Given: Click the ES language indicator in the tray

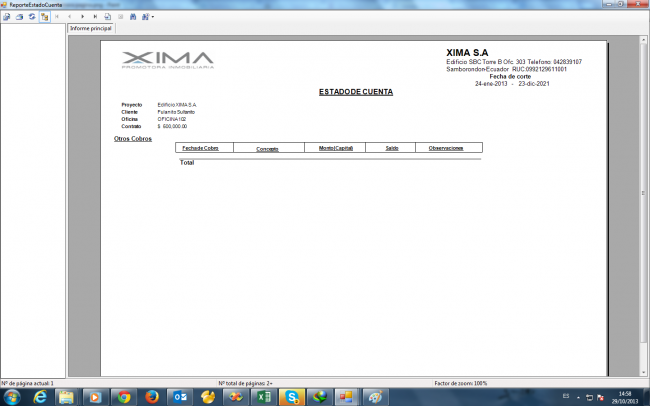Looking at the screenshot, I should (x=566, y=396).
